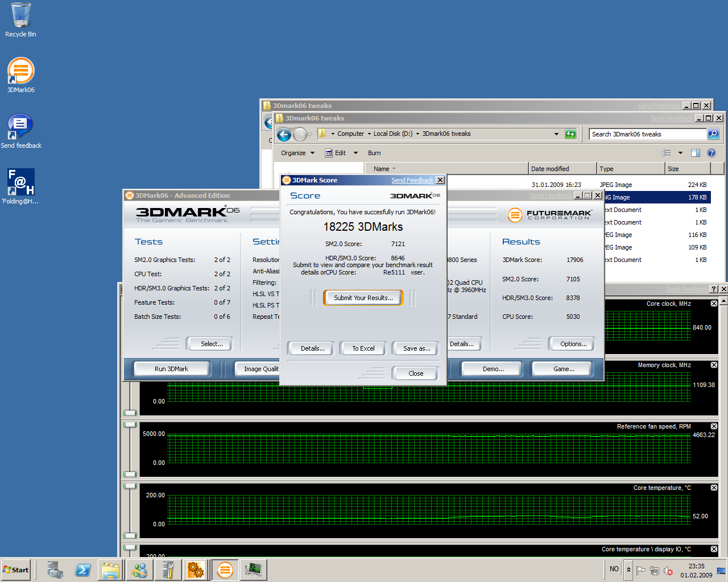Open the Send feedback desktop shortcut

pos(20,131)
